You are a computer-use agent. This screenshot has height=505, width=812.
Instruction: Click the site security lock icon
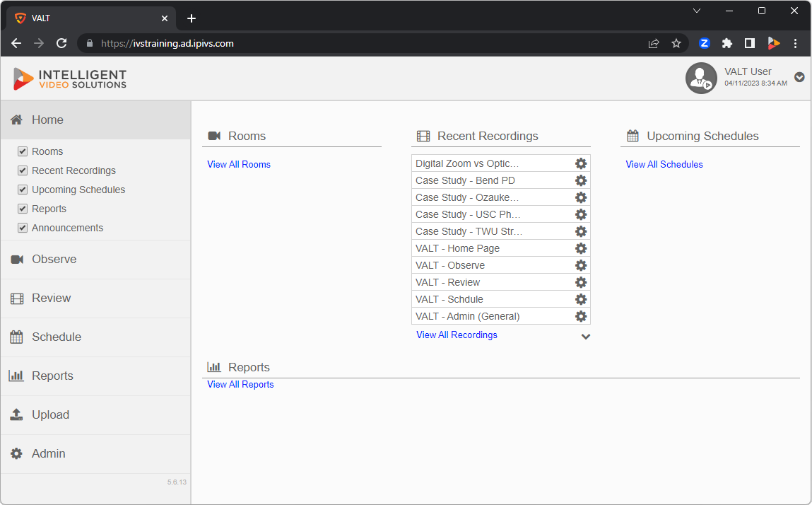point(90,44)
